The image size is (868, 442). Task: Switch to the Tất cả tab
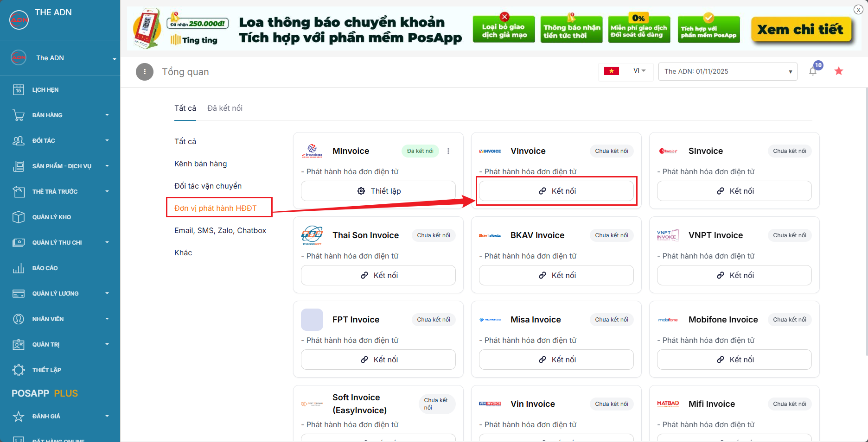click(x=185, y=108)
